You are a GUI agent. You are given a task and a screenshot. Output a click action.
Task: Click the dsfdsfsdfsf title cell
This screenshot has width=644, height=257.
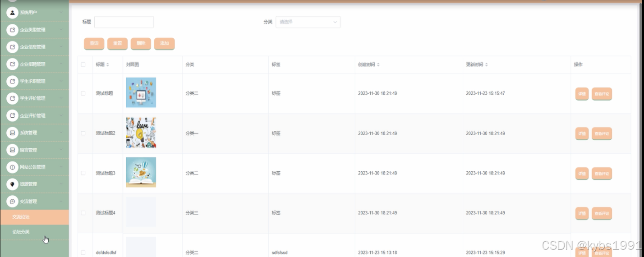(106, 253)
